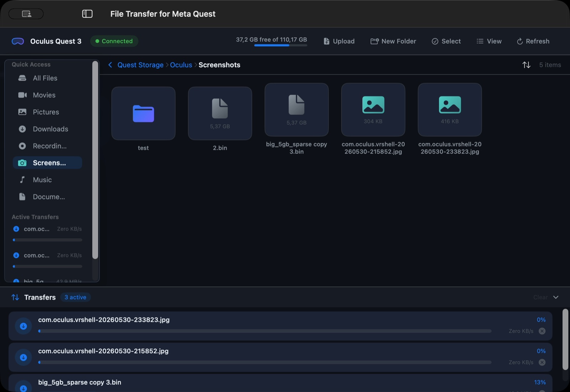Screen dimensions: 570x392
Task: Click the Movies camera icon
Action: pos(22,95)
